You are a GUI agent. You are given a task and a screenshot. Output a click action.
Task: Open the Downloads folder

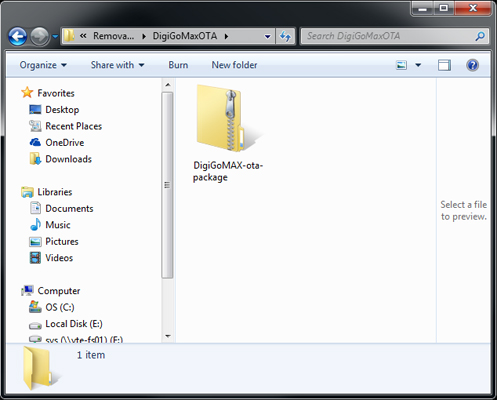(68, 159)
